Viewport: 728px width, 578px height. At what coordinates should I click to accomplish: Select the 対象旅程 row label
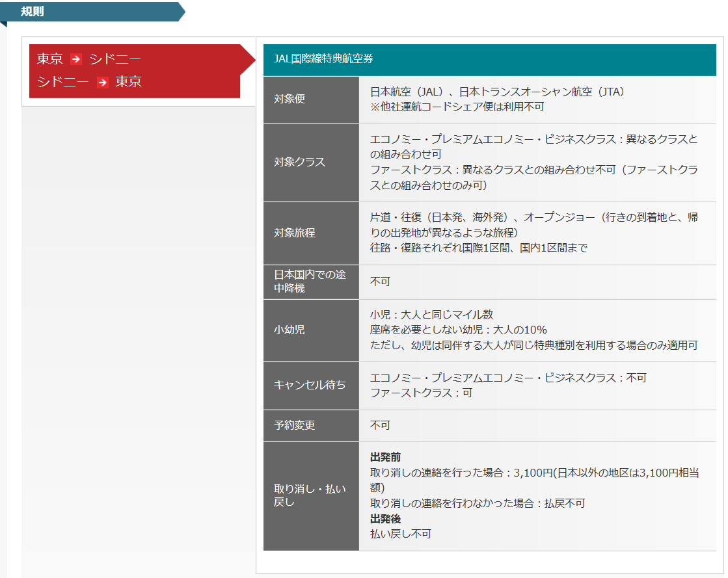[311, 233]
